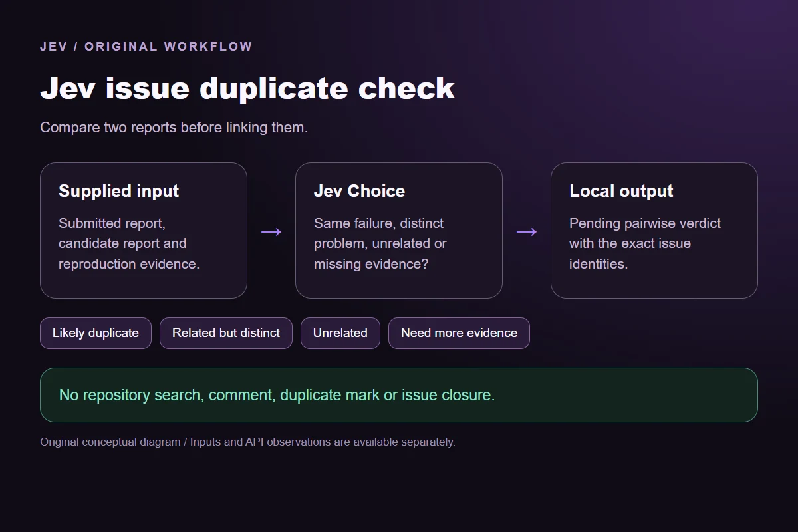Click the 'Supplied input' card title
Viewport: 798px width, 532px height.
coord(118,191)
